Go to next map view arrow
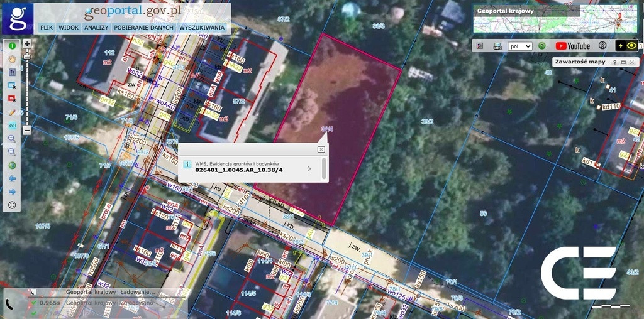644x319 pixels. coord(12,192)
